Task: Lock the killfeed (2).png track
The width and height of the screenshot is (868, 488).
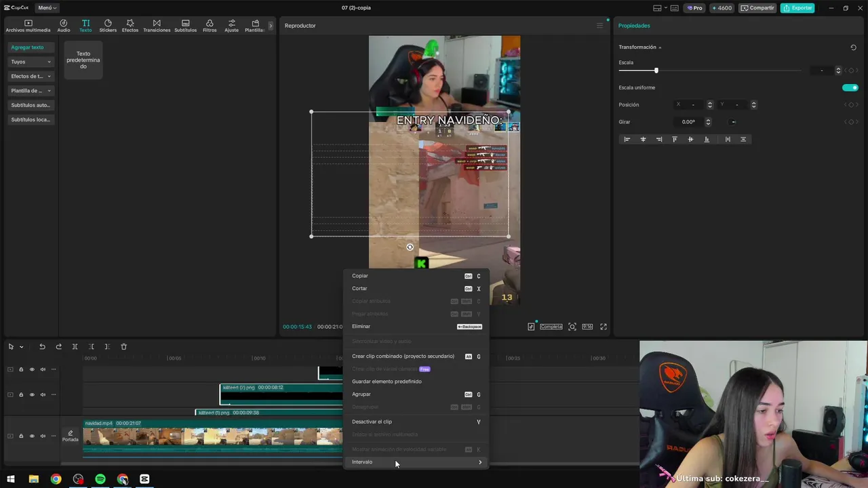Action: click(x=21, y=394)
